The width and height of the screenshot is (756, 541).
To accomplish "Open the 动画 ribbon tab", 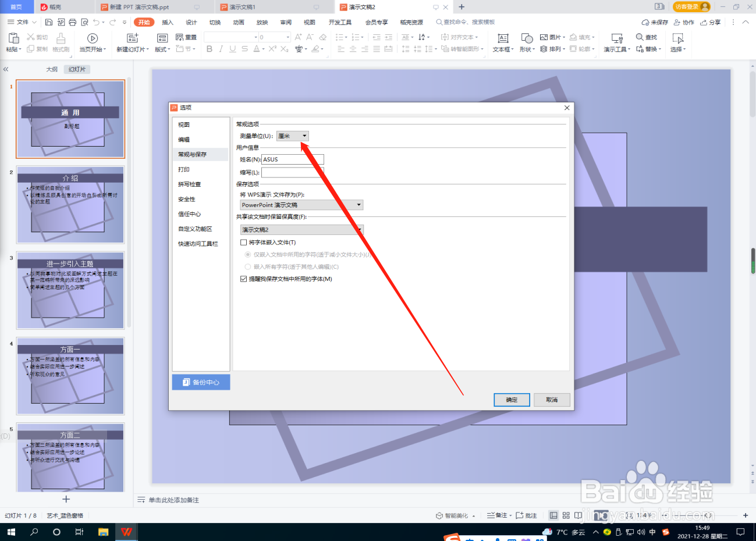I will pos(239,22).
